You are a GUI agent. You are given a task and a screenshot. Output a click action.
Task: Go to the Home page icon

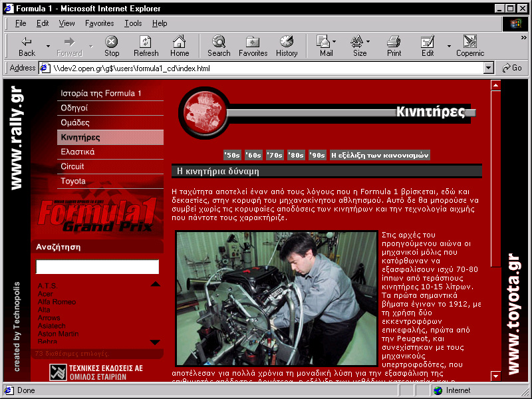click(x=180, y=46)
